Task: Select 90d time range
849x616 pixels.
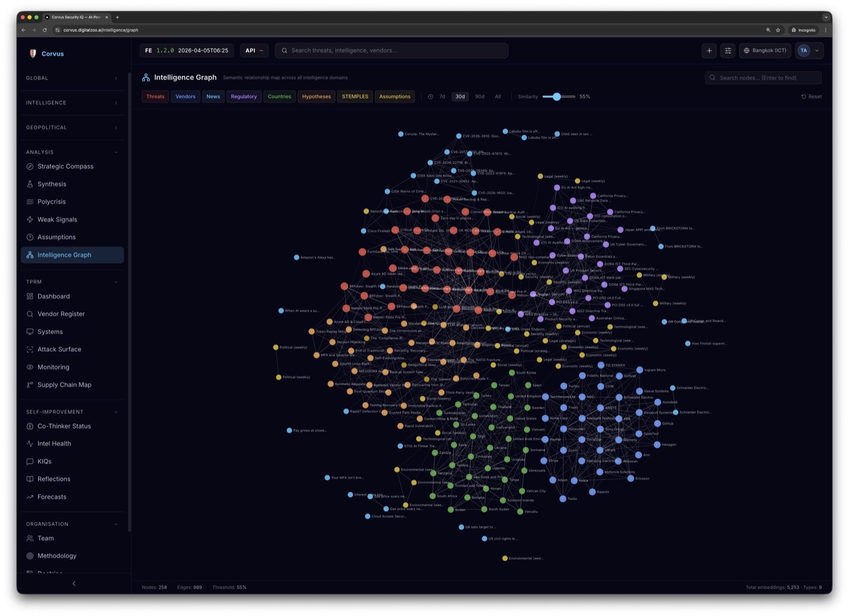Action: [480, 97]
